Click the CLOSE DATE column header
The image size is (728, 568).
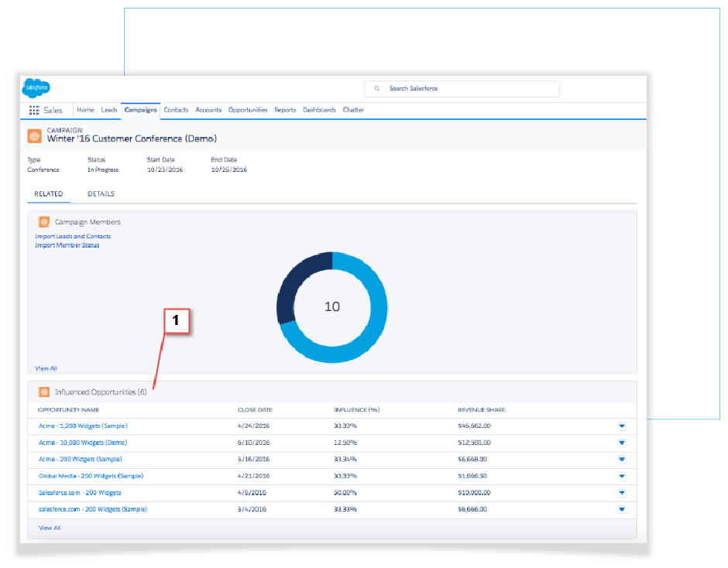pos(255,410)
